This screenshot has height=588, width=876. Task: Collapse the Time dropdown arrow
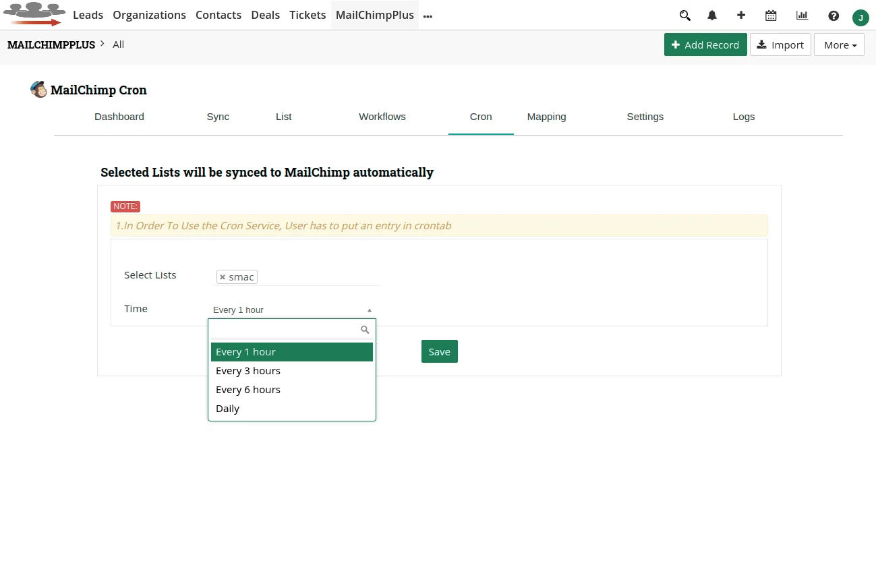(x=370, y=310)
